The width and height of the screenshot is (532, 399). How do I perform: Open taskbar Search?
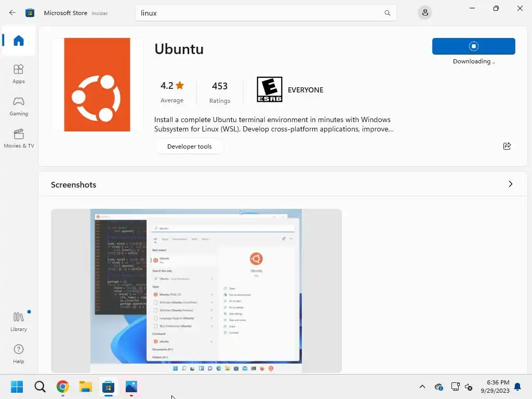39,387
